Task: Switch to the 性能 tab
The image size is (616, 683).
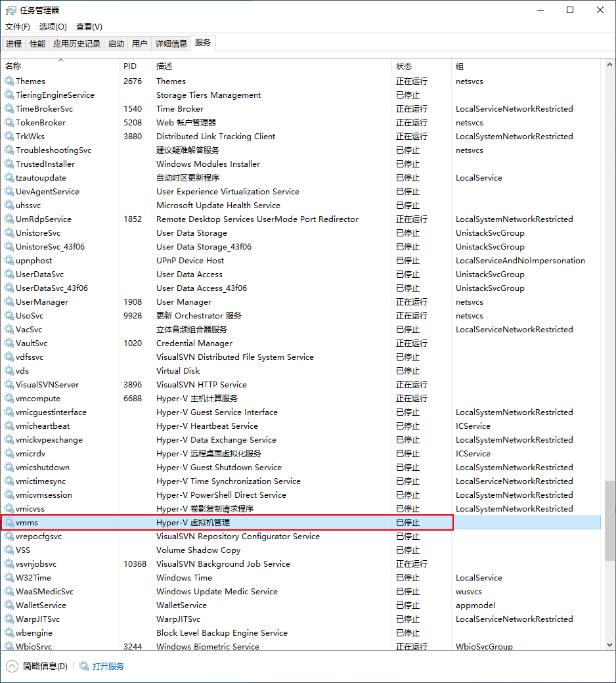Action: [x=37, y=43]
